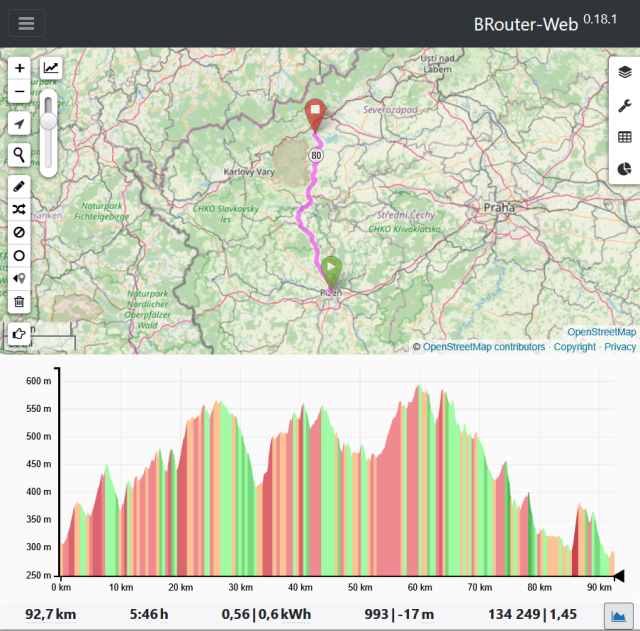Select the circle no-go tool
The width and height of the screenshot is (640, 631).
(19, 256)
